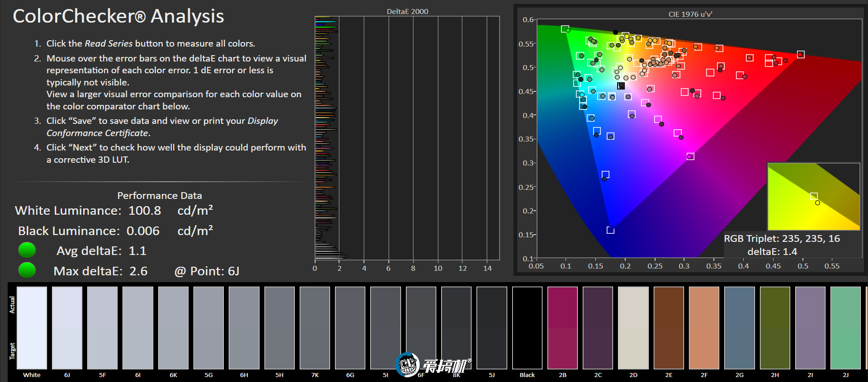
Task: Click the green Max deltaE status indicator
Action: (x=27, y=270)
